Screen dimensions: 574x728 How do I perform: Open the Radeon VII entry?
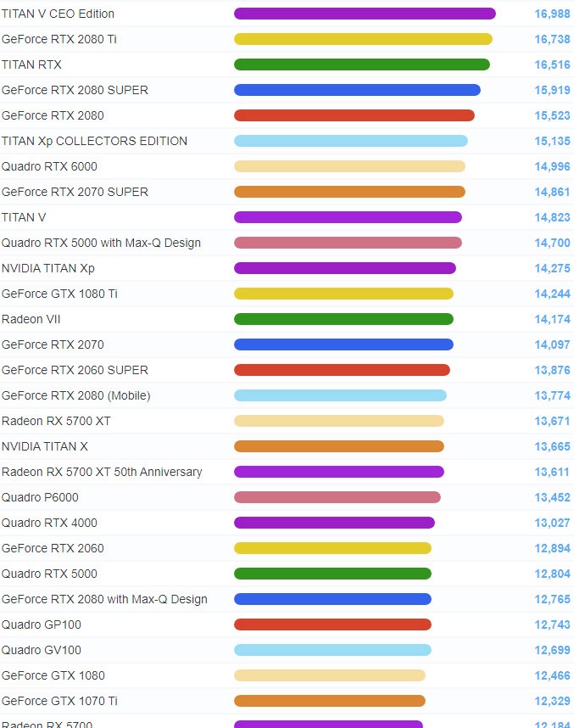pos(31,319)
